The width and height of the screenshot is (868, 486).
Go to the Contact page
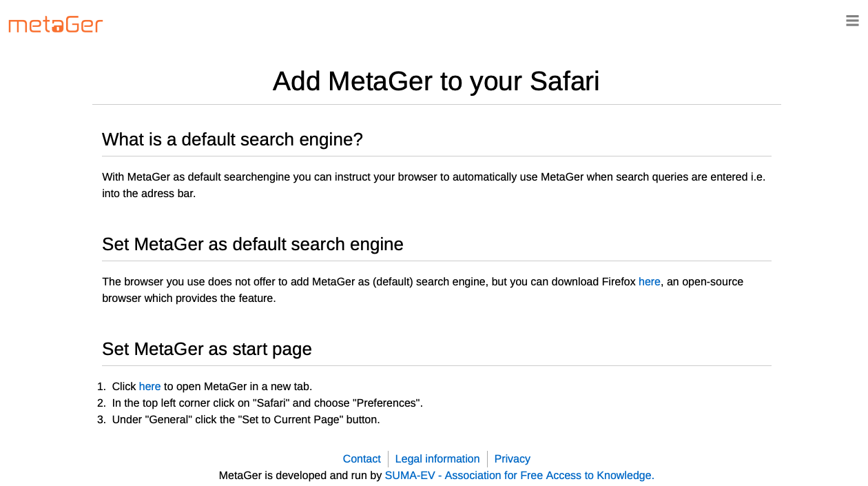tap(362, 459)
